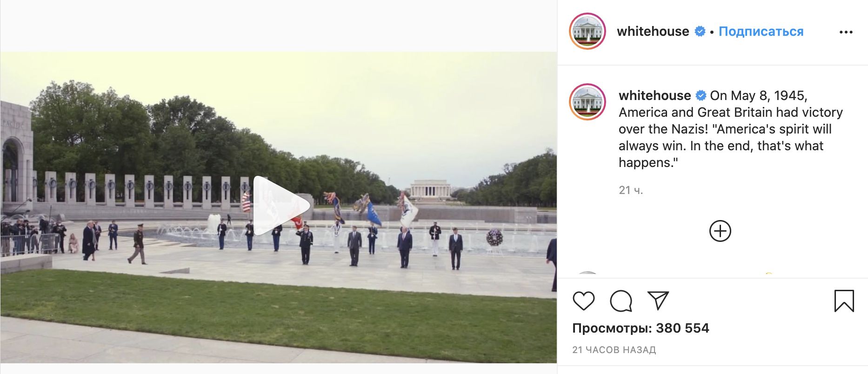Screen dimensions: 868x374
Task: Load more comments with plus circle
Action: click(x=720, y=231)
